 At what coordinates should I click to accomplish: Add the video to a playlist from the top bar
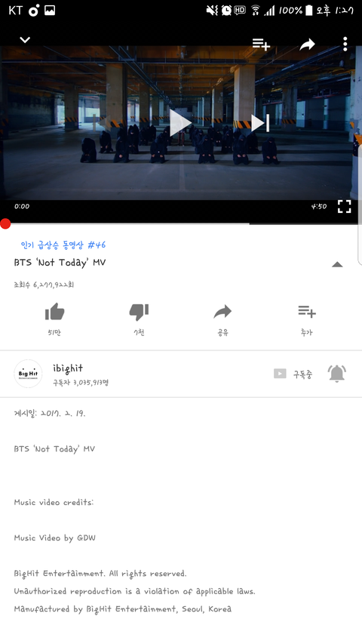(261, 44)
